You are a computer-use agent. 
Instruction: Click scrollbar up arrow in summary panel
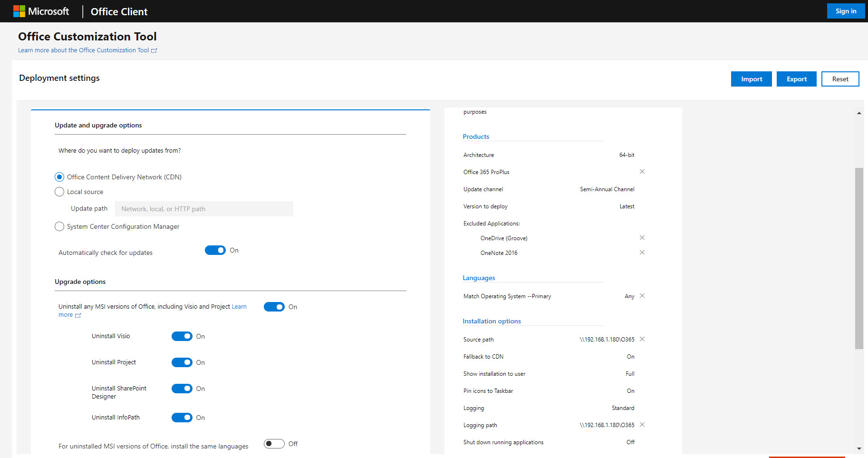[859, 113]
